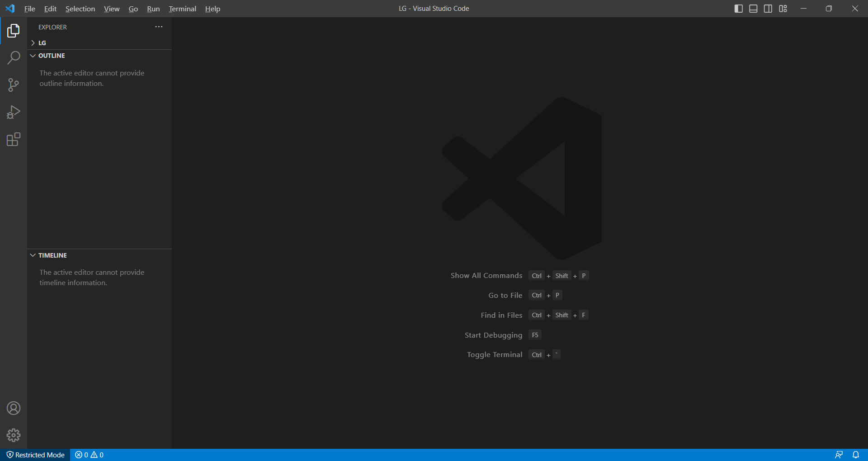Open the Source Control view icon
The width and height of the screenshot is (868, 461).
click(14, 85)
